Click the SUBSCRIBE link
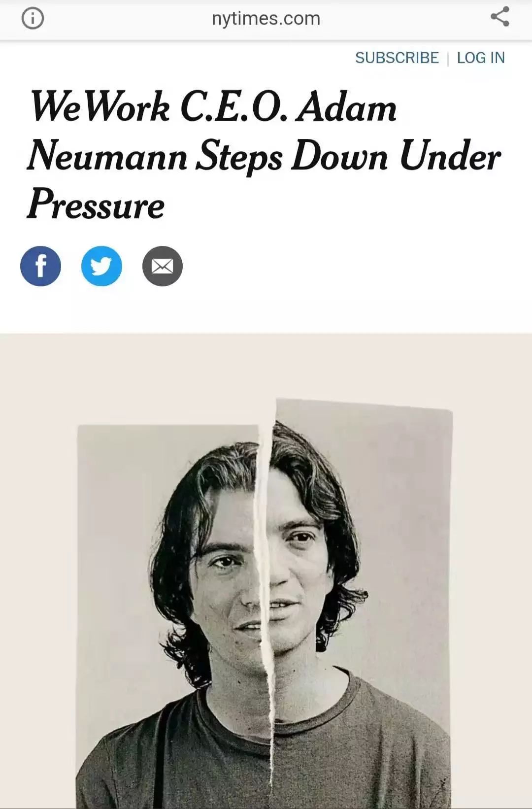The height and width of the screenshot is (809, 532). click(397, 58)
